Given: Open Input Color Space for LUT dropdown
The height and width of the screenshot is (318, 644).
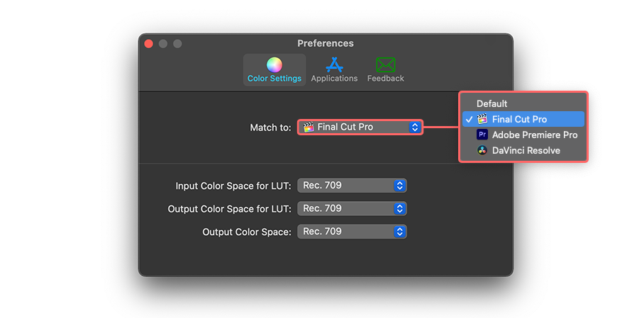Looking at the screenshot, I should [352, 186].
